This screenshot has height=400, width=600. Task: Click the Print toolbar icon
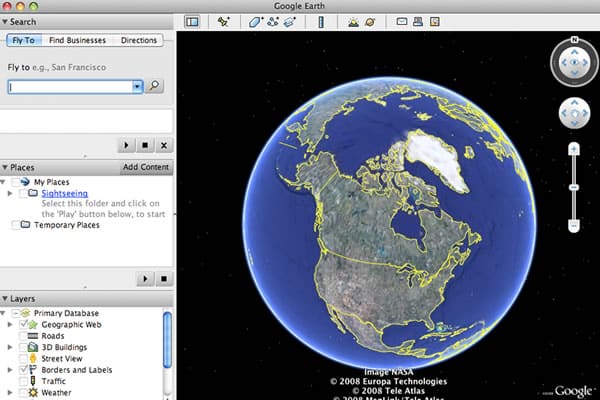pos(418,21)
